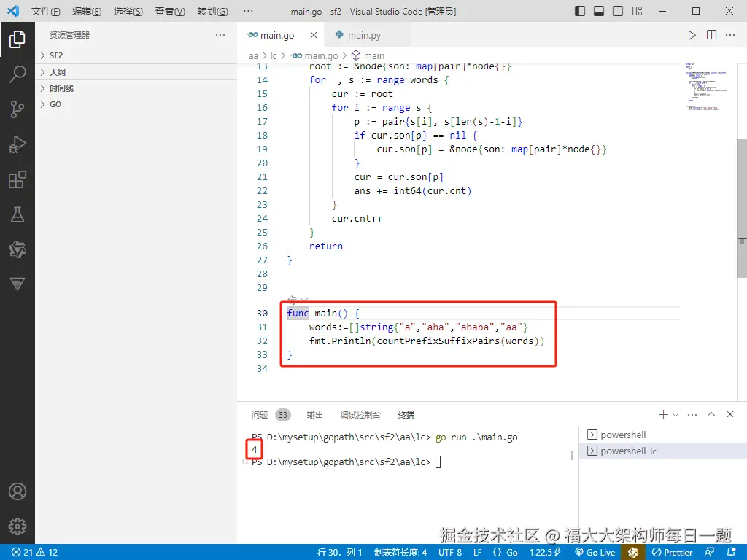Expand the 时间线 timeline section
Image resolution: width=747 pixels, height=560 pixels.
tap(136, 88)
